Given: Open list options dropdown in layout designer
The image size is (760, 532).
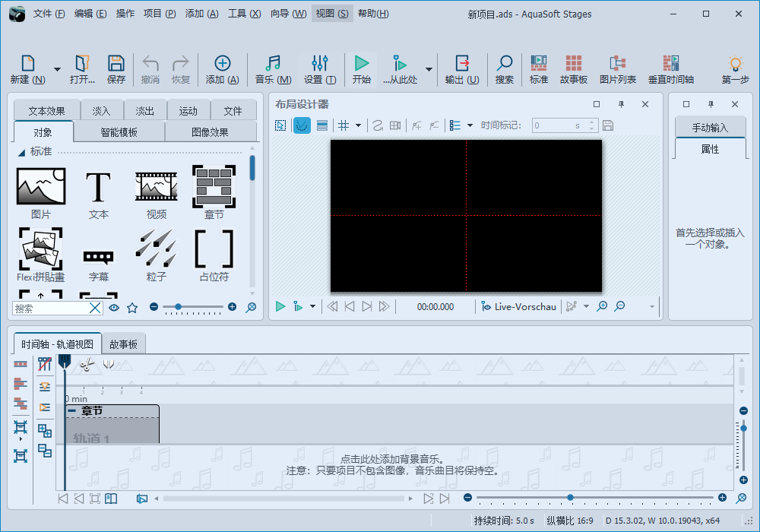Looking at the screenshot, I should click(x=470, y=125).
